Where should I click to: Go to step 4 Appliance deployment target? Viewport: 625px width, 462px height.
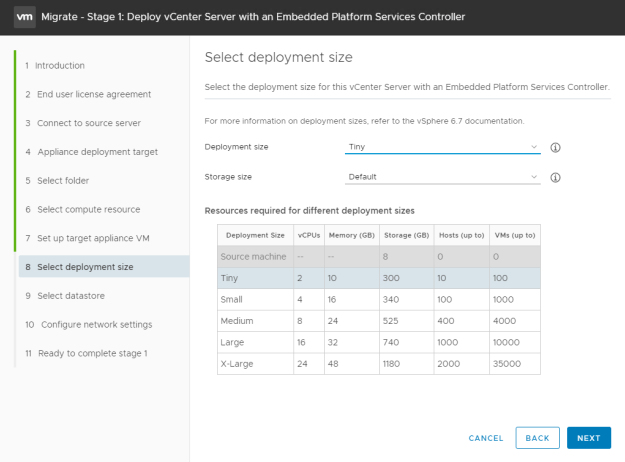(92, 152)
